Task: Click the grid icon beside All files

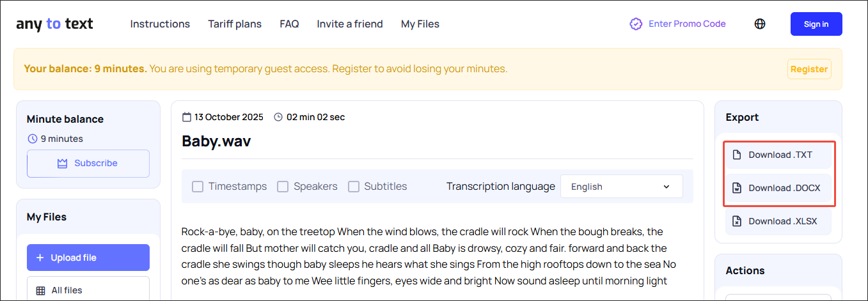Action: coord(40,290)
